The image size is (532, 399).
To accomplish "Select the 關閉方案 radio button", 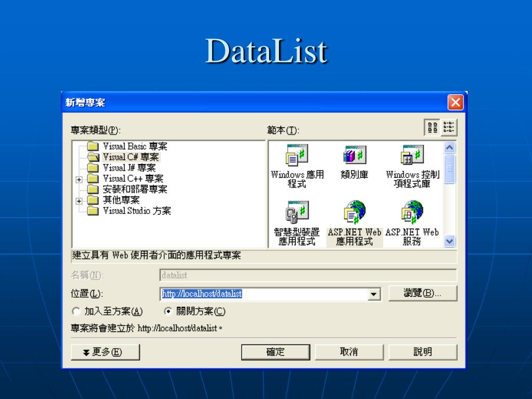I will (168, 311).
